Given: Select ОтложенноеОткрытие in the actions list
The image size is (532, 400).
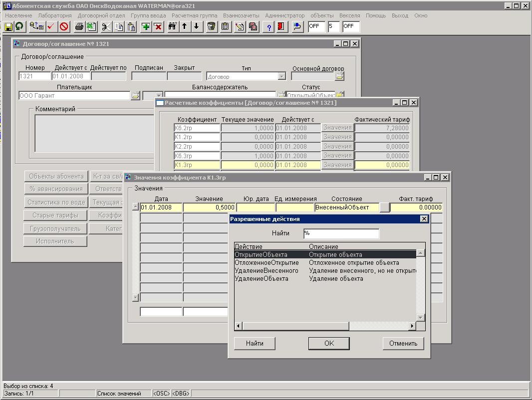Looking at the screenshot, I should pyautogui.click(x=266, y=263).
